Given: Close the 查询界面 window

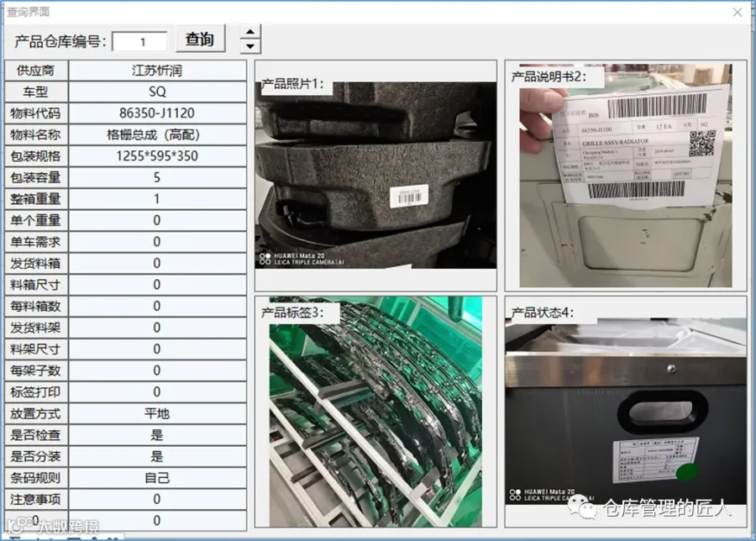Looking at the screenshot, I should pyautogui.click(x=738, y=12).
